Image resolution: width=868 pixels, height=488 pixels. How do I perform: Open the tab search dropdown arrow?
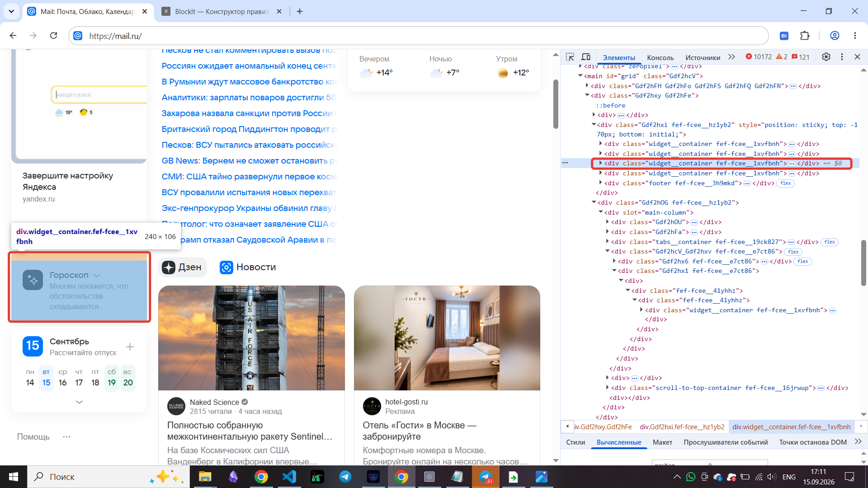[11, 11]
